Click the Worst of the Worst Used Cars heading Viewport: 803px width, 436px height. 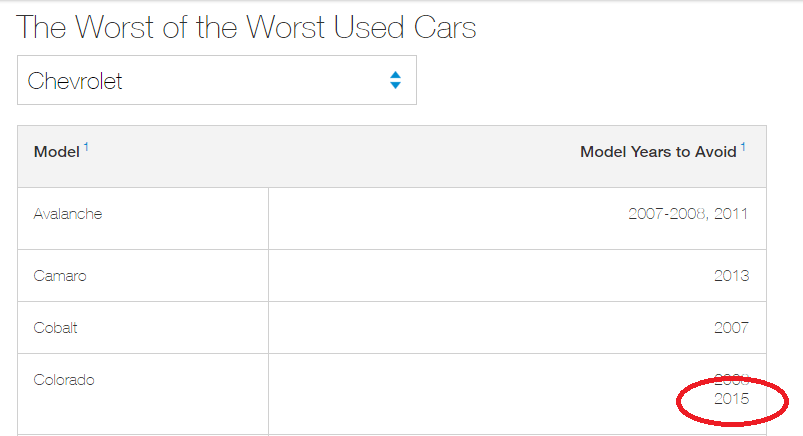pos(246,27)
